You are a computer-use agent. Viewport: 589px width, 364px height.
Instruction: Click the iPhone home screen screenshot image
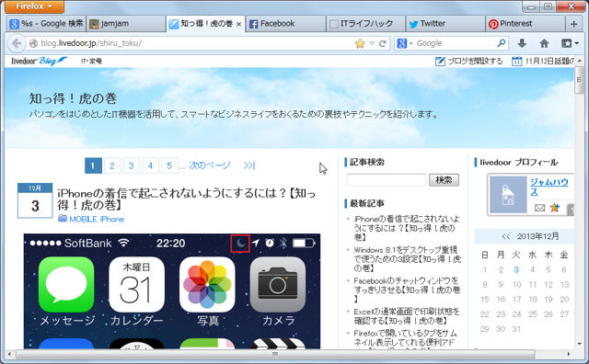tap(172, 291)
